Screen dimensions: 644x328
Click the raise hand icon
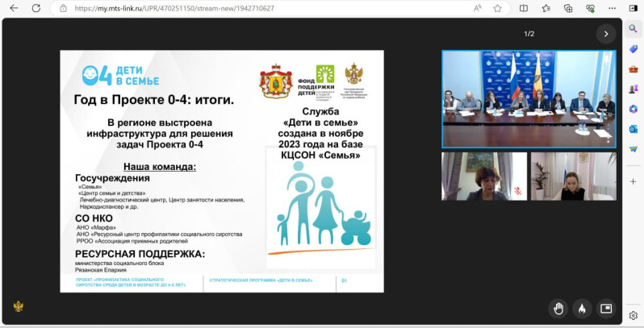(x=558, y=308)
